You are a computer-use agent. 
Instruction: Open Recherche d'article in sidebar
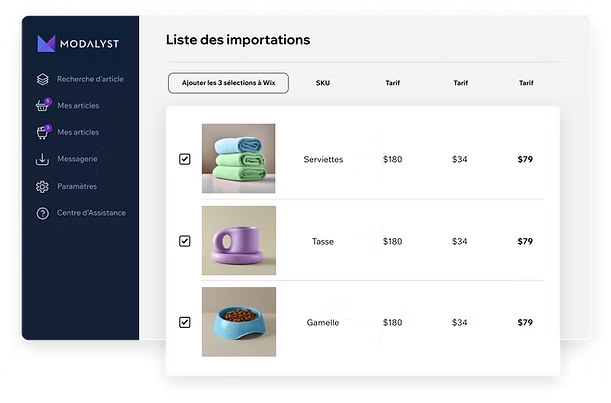coord(90,79)
